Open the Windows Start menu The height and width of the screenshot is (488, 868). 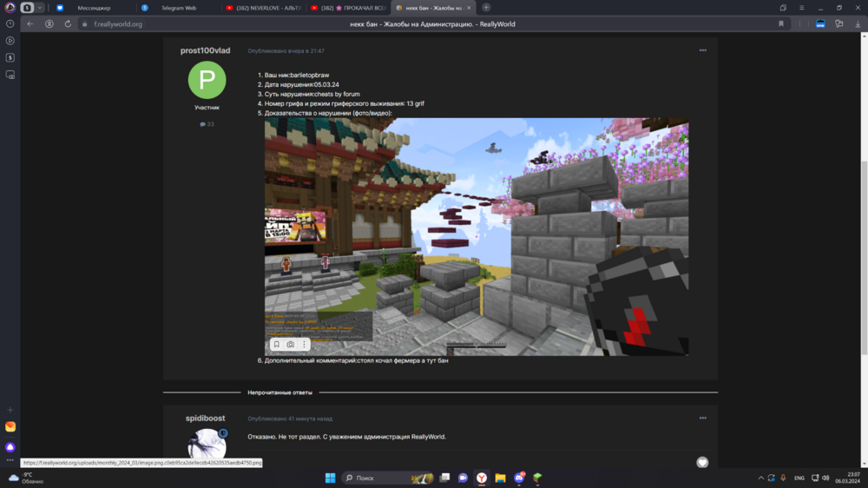coord(330,478)
